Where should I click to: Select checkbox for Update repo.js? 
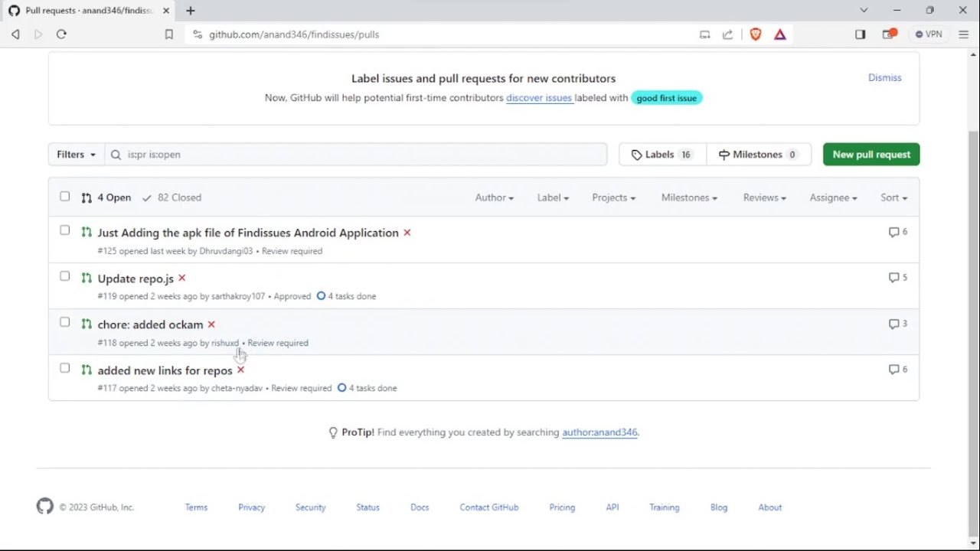65,276
